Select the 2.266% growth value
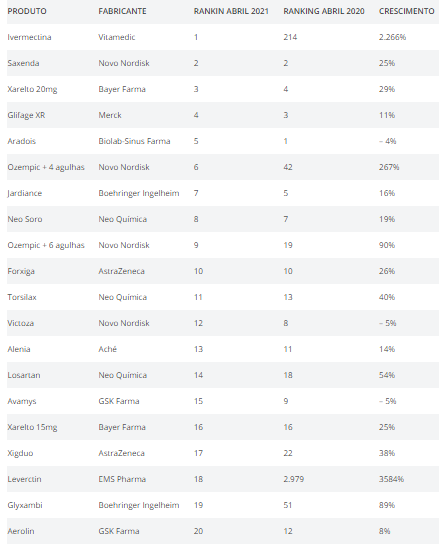The image size is (443, 551). click(x=392, y=37)
